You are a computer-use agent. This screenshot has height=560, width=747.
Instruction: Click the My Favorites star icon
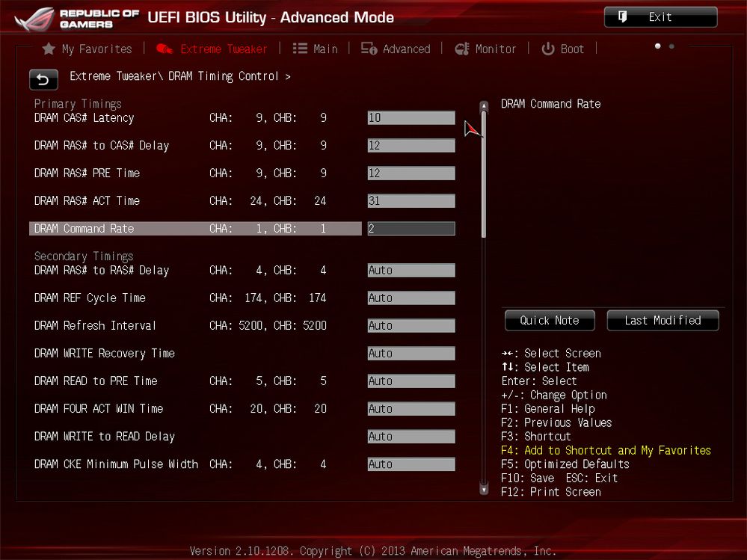tap(49, 49)
